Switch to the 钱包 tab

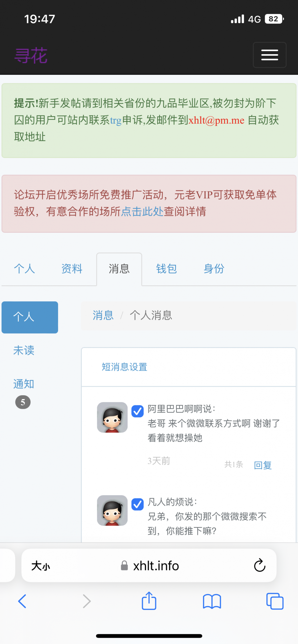click(166, 269)
